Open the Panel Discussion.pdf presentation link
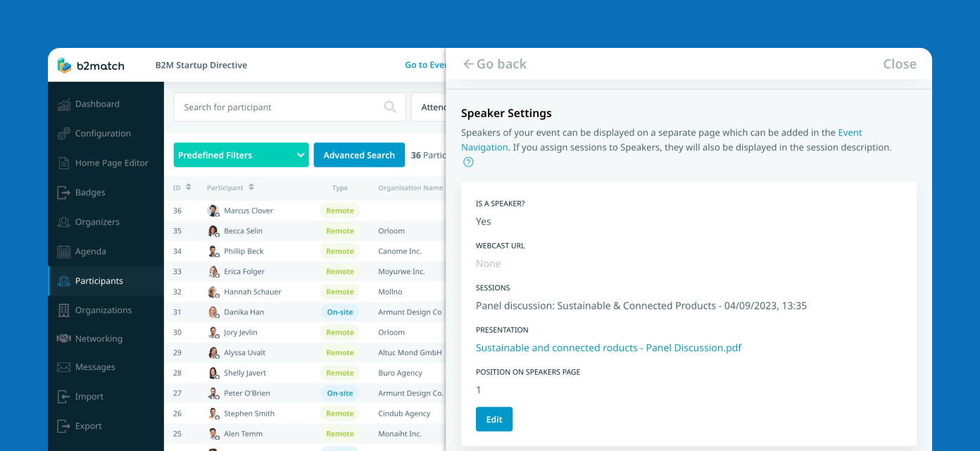Screen dimensions: 980x451 (608, 347)
